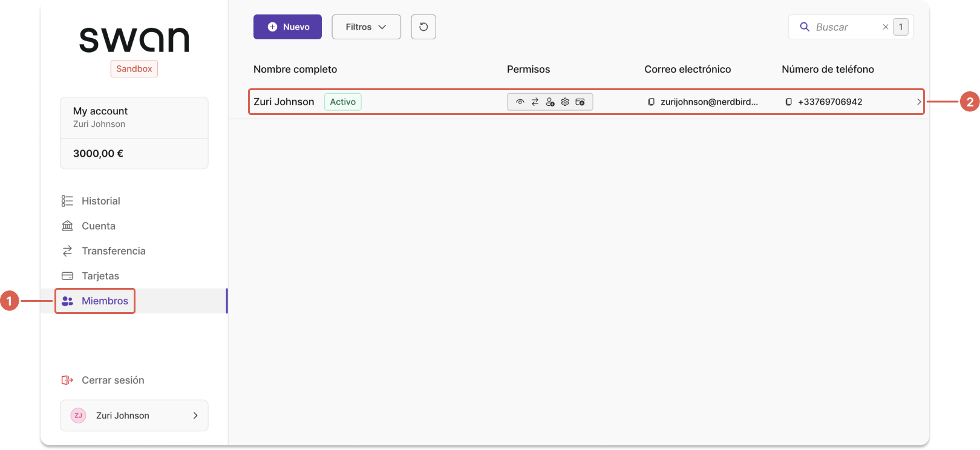This screenshot has height=450, width=980.
Task: Click the ZJ avatar icon
Action: (79, 416)
